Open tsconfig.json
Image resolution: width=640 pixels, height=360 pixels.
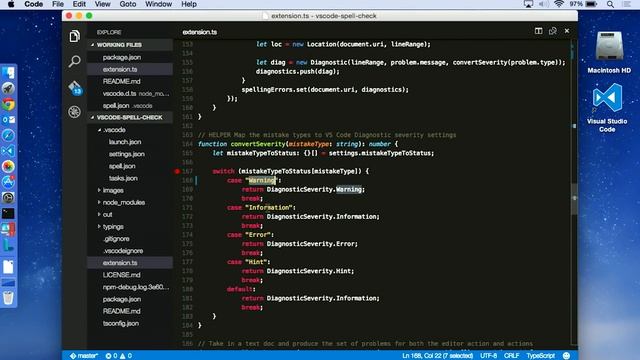point(130,323)
